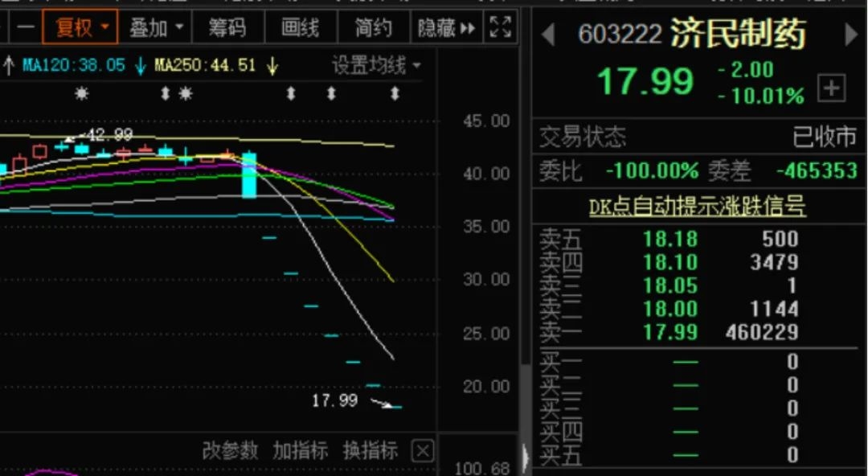Click the MA250 downward trend arrow
This screenshot has height=476, width=868.
pos(270,64)
